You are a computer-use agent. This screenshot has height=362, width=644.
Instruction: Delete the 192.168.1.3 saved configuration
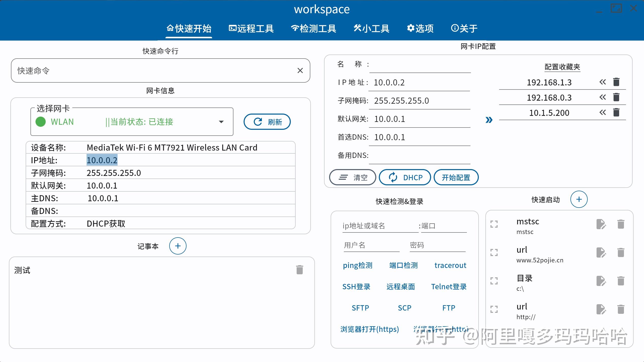coord(616,82)
